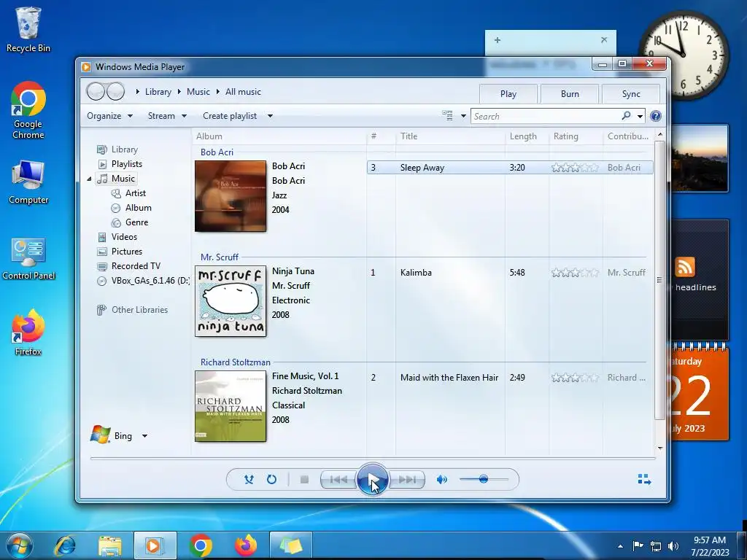This screenshot has height=560, width=747.
Task: Open the Stream menu
Action: [167, 116]
